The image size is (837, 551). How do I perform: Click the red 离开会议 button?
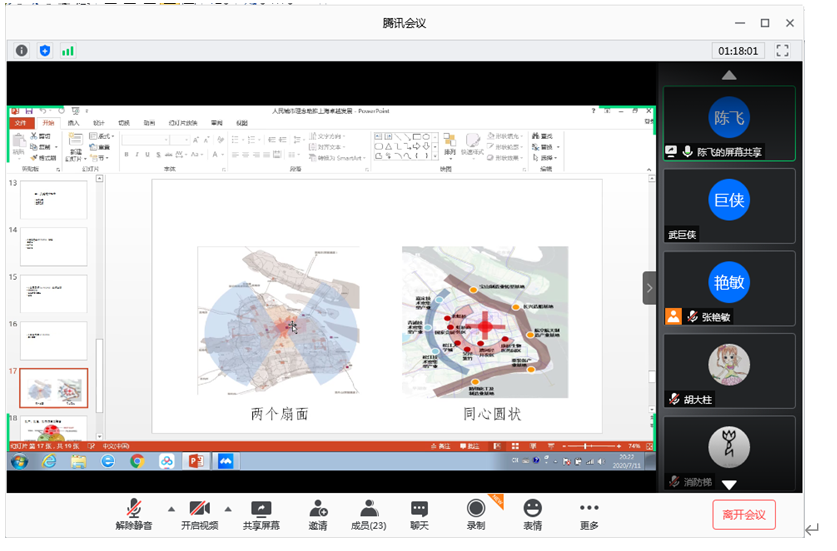(x=743, y=515)
